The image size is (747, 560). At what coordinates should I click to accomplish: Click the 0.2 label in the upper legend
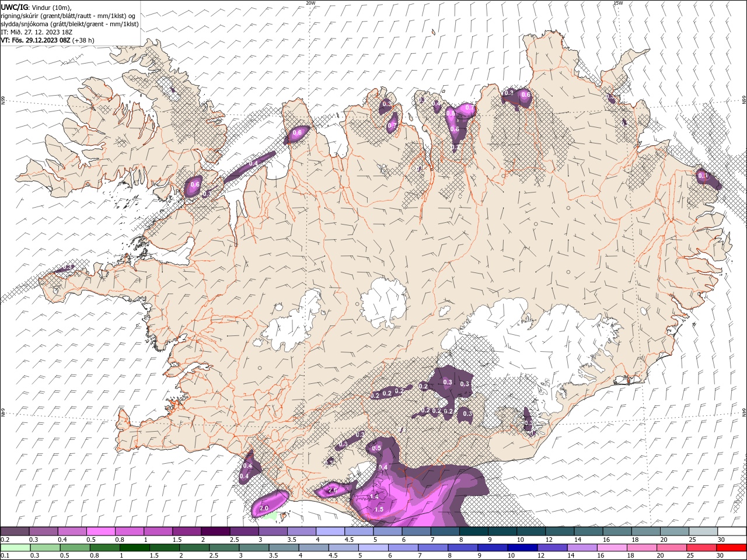[4, 540]
